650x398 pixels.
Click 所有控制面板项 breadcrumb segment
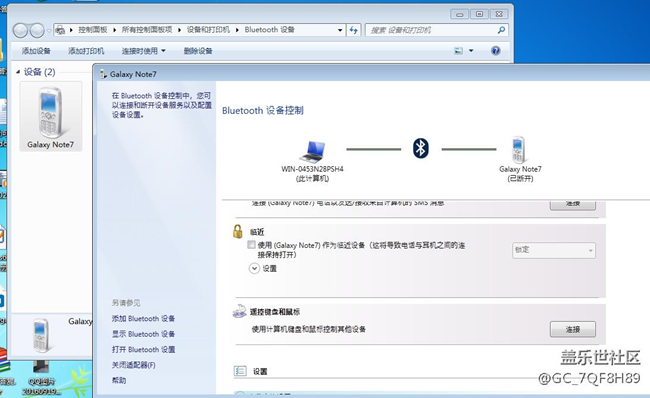coord(147,30)
